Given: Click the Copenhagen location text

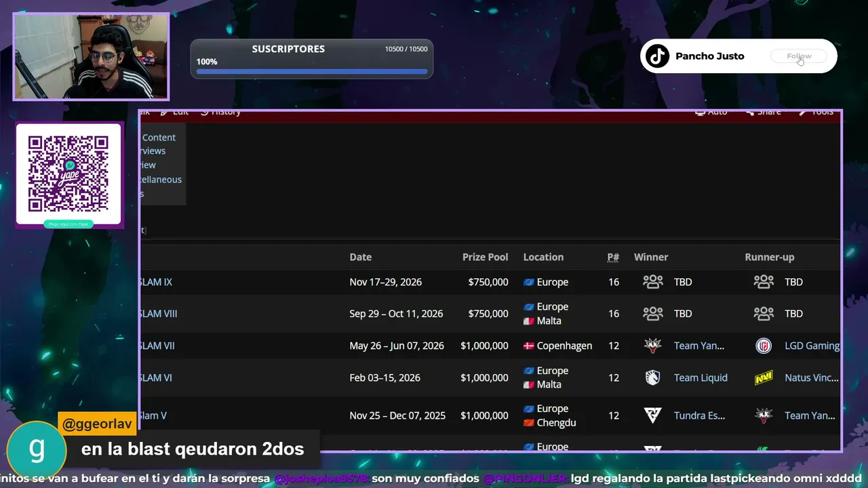Looking at the screenshot, I should (x=564, y=346).
